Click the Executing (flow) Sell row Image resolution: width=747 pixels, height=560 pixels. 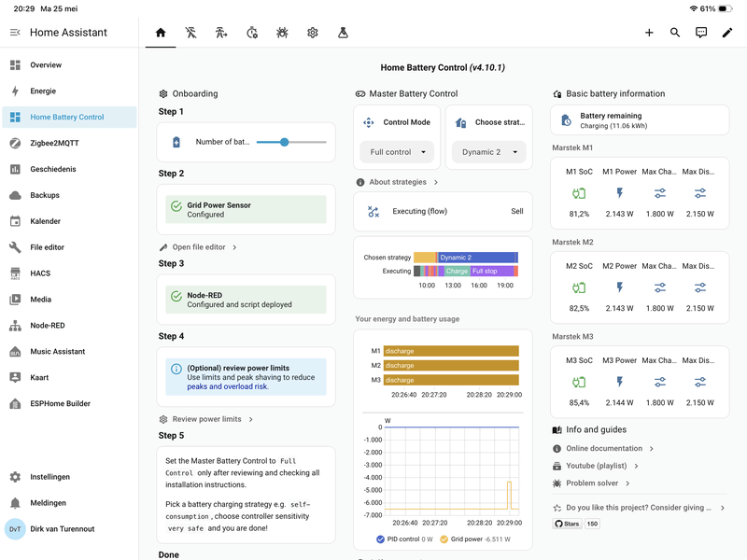[443, 212]
